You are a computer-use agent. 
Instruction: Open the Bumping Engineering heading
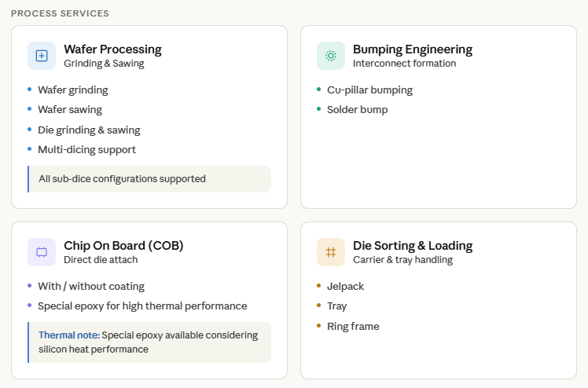point(413,49)
